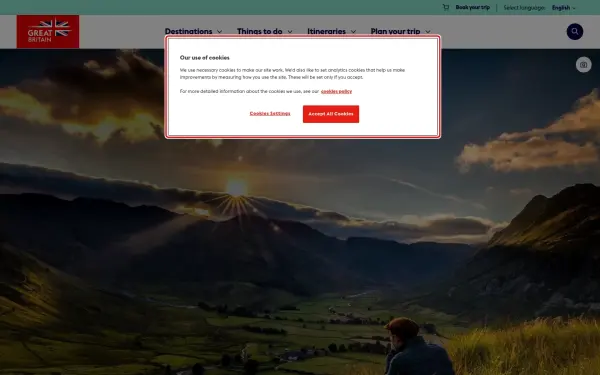Open the Itineraries menu

pyautogui.click(x=326, y=31)
